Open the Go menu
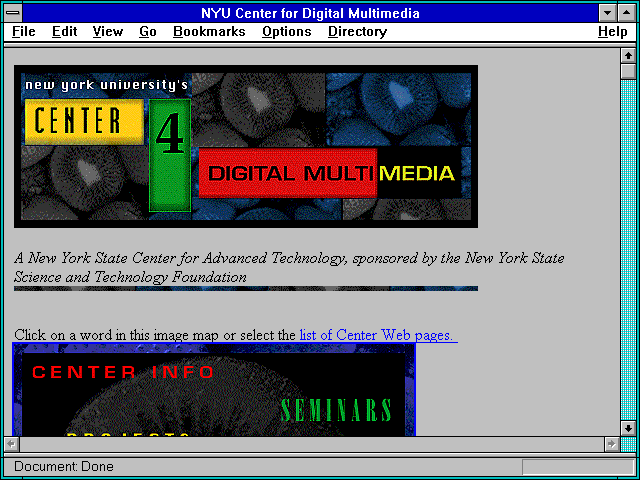The width and height of the screenshot is (640, 480). coord(148,32)
